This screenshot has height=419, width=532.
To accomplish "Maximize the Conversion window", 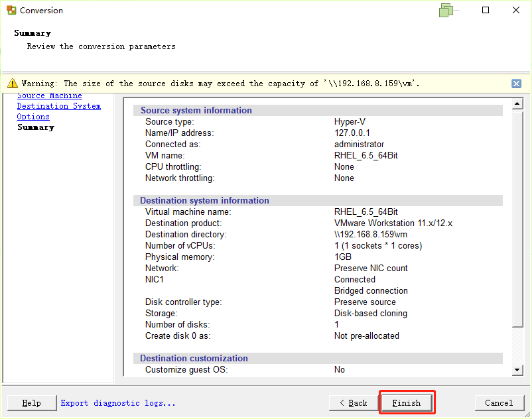I will [x=486, y=10].
